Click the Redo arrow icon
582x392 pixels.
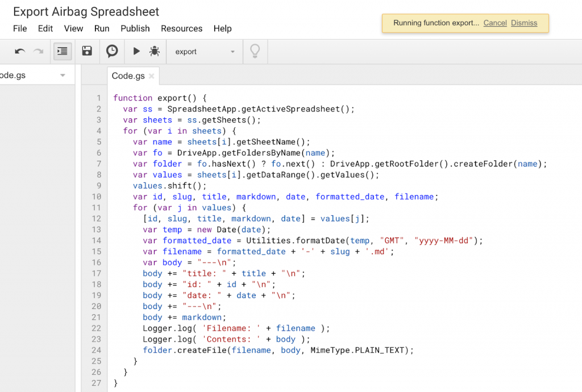click(x=38, y=52)
